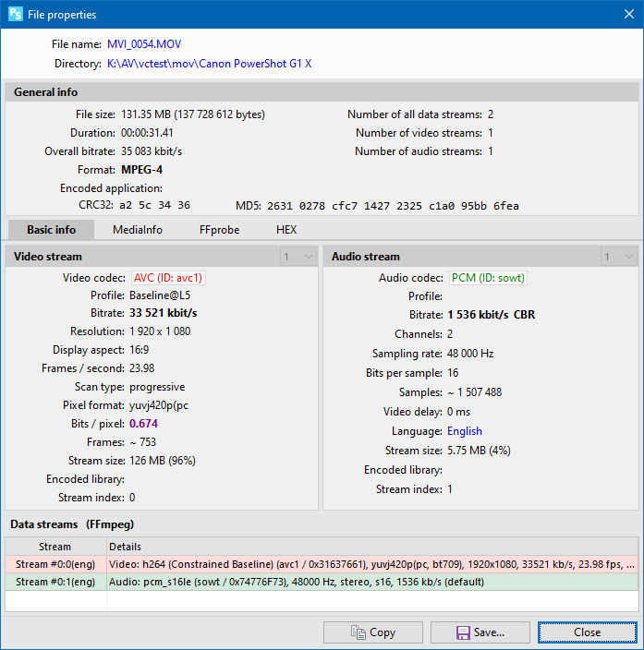Click the h264 video details cell

point(371,564)
